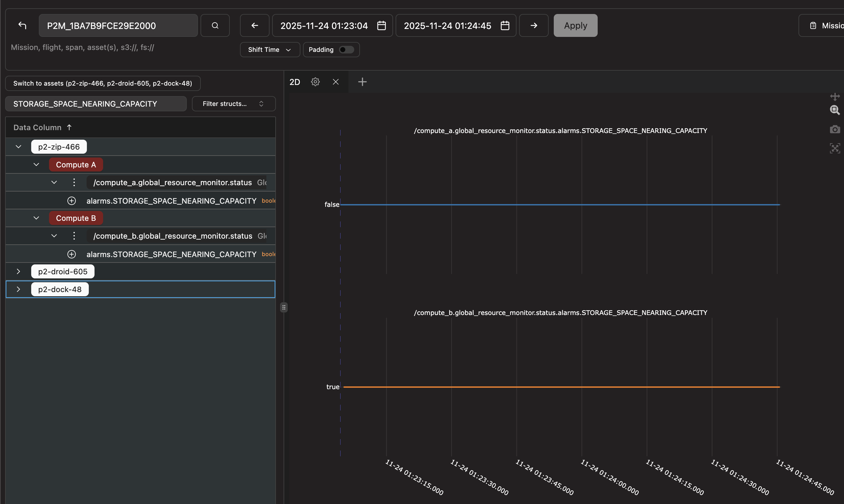Click the STORAGE_SPACE_NEARING_CAPACITY filter field
844x504 pixels.
click(x=96, y=104)
